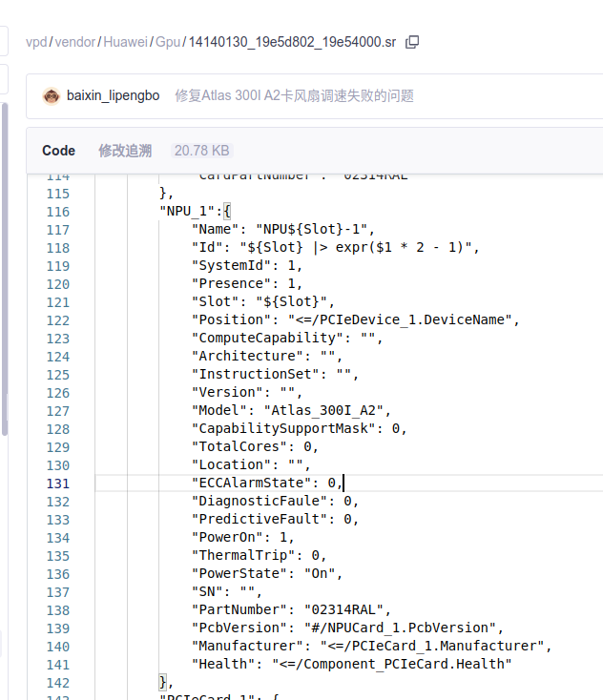
Task: Click the baixin_lipengbo avatar image
Action: point(51,95)
